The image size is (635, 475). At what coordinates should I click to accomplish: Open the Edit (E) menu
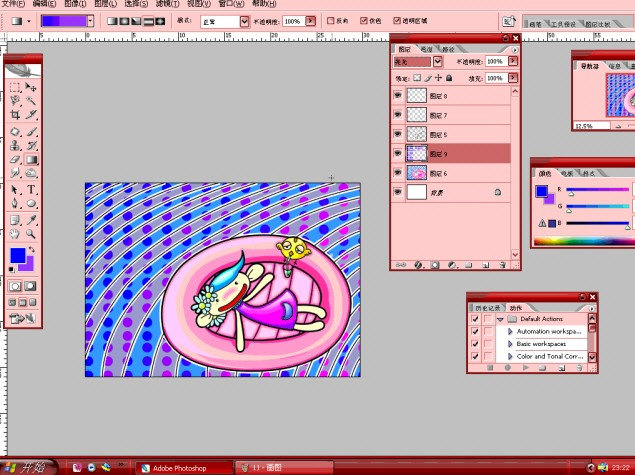44,4
